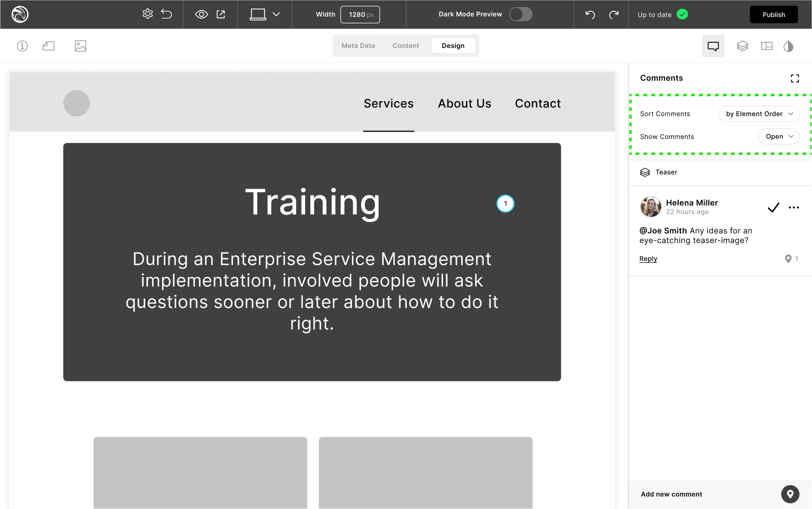Open the settings gear in top bar
Screen dimensions: 812x509
point(147,14)
